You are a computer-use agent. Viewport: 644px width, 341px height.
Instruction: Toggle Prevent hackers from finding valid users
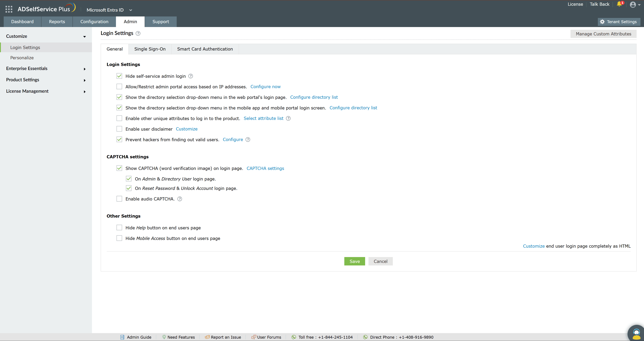click(119, 140)
